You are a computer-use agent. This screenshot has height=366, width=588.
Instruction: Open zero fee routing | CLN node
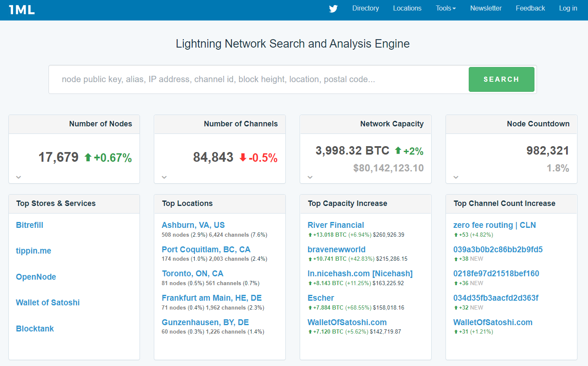(x=494, y=225)
